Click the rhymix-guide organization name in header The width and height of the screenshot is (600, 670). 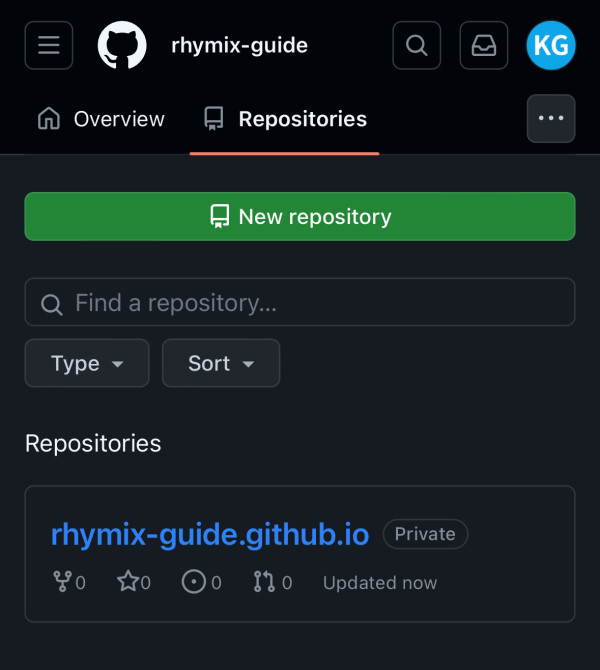point(239,45)
